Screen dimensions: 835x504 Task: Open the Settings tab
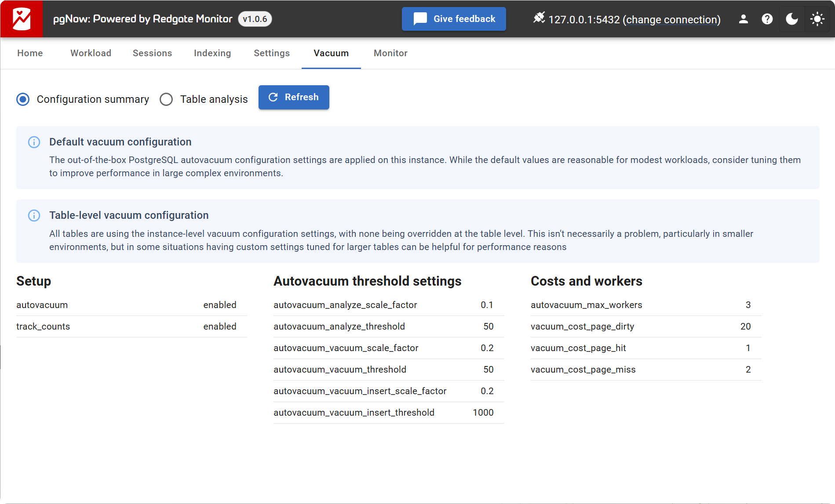click(272, 53)
